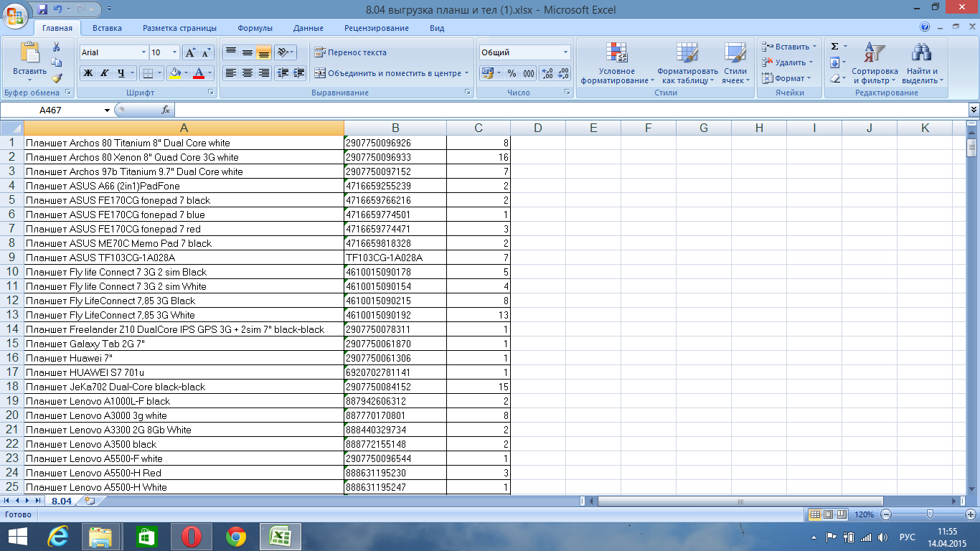Select the 8.04 sheet tab
The height and width of the screenshot is (551, 980).
point(62,501)
